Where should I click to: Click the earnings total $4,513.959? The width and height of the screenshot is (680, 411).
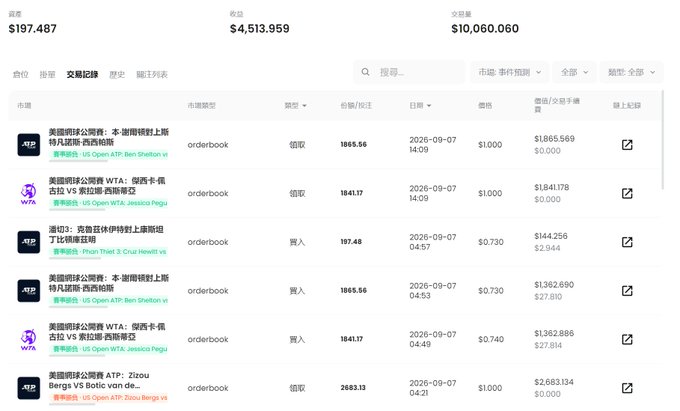tap(259, 29)
